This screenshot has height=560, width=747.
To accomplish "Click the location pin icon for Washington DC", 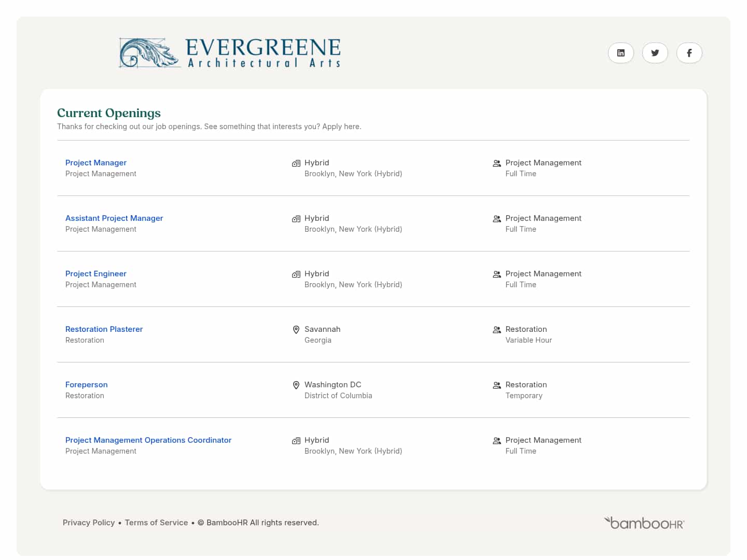I will pos(296,385).
